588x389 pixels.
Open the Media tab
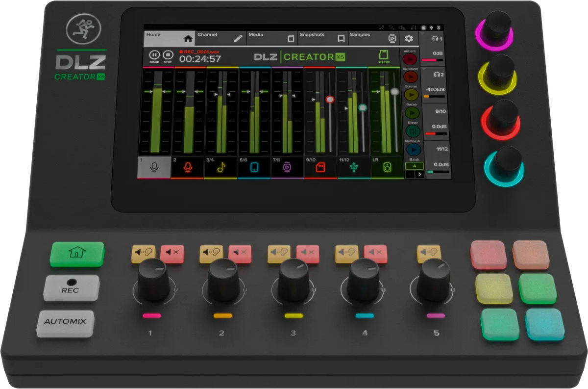[x=271, y=38]
